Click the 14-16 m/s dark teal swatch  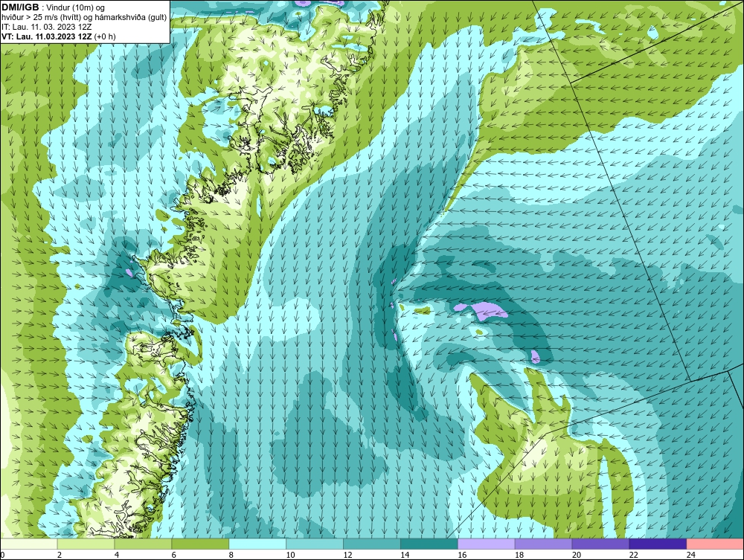429,544
